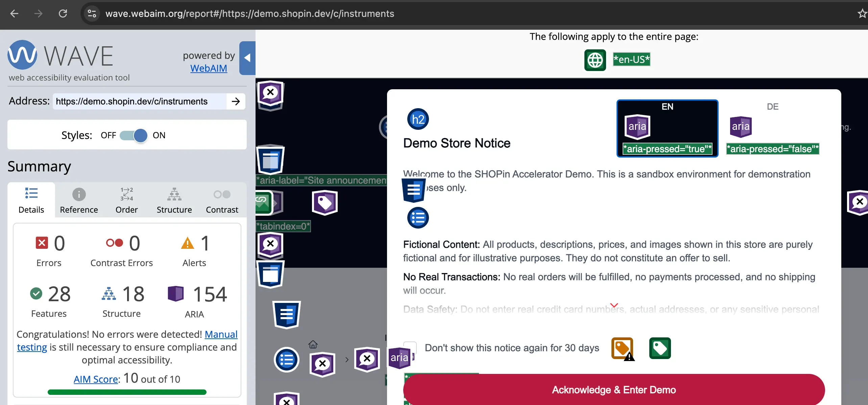The image size is (868, 405).
Task: Select the EN language toggle button
Action: pos(668,128)
